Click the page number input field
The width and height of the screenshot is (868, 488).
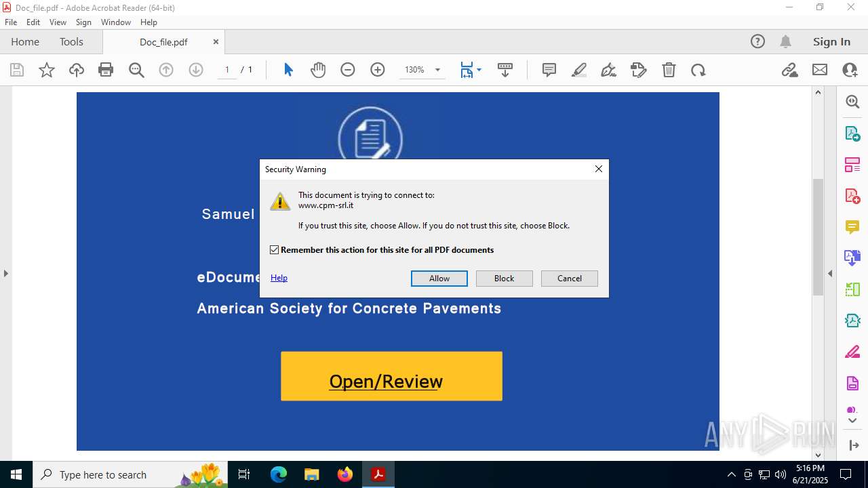click(x=227, y=70)
